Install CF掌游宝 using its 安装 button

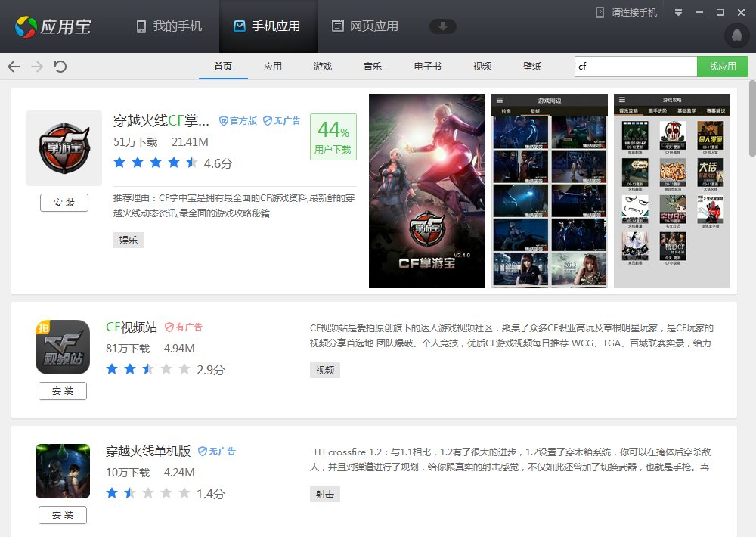click(64, 202)
